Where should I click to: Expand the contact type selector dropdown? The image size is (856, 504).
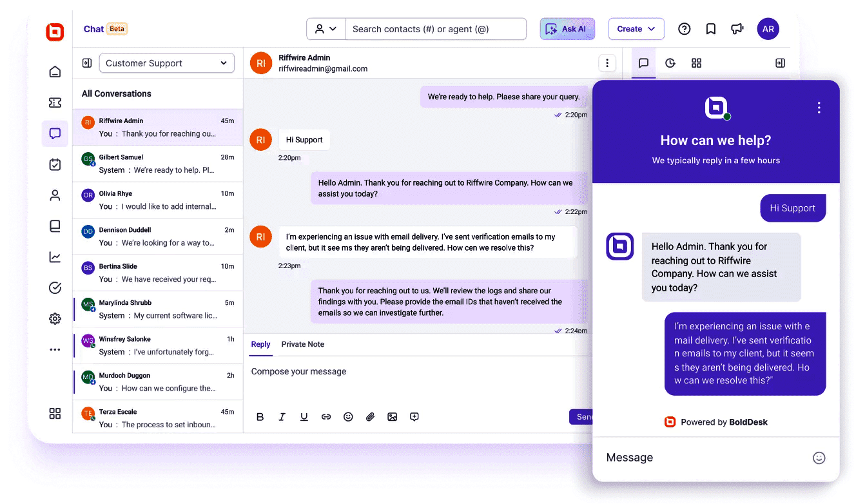[326, 29]
